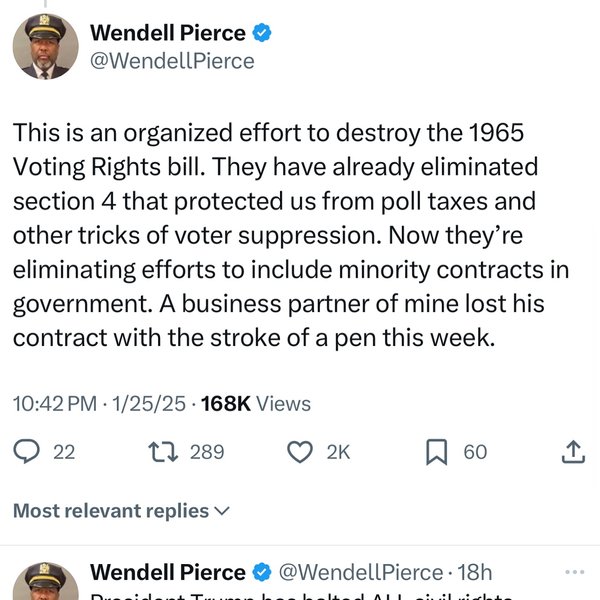Viewport: 600px width, 600px height.
Task: Open the reply's 18h timestamp
Action: 475,572
